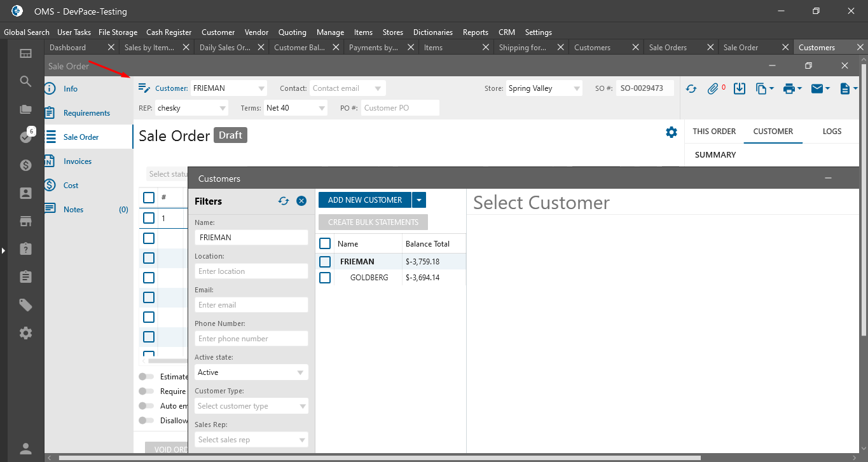The width and height of the screenshot is (868, 462).
Task: Open the Reports menu
Action: [x=475, y=32]
